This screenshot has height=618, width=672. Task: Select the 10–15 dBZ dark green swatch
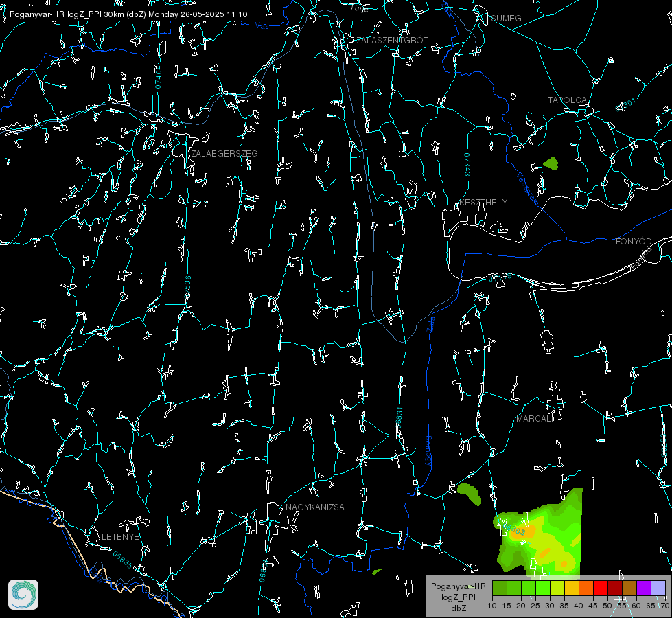(x=499, y=588)
